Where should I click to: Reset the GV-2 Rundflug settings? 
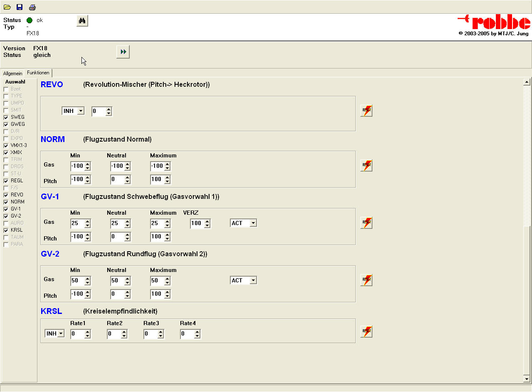366,280
